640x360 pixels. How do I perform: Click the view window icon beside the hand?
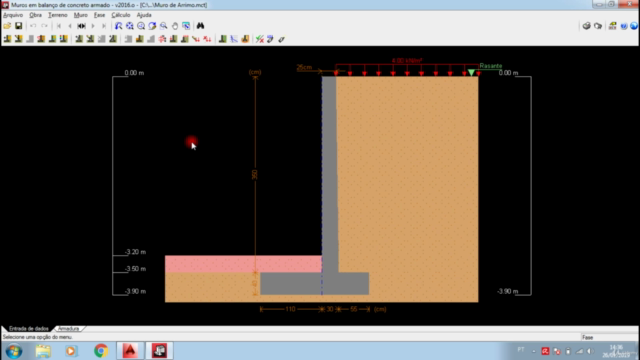[x=186, y=26]
